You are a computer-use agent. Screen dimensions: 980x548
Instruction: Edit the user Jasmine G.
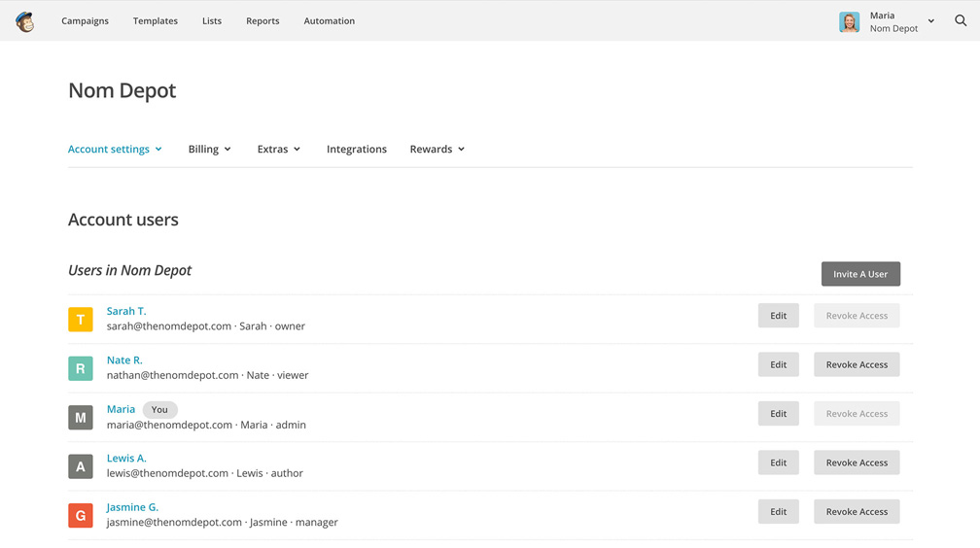(778, 511)
